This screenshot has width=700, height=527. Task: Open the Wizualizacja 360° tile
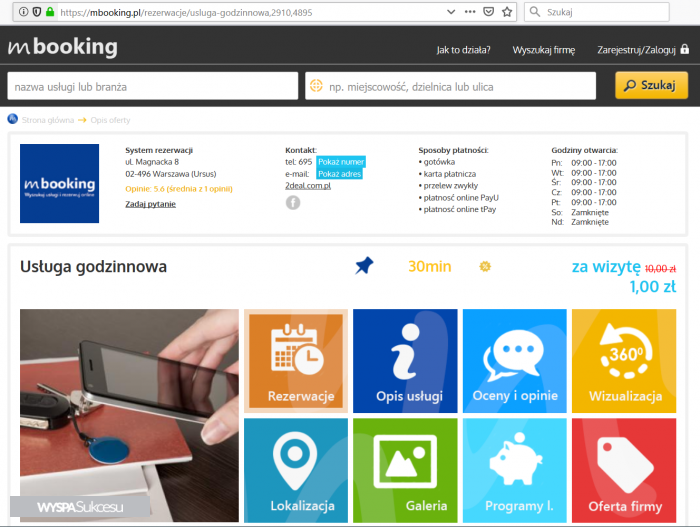[624, 361]
